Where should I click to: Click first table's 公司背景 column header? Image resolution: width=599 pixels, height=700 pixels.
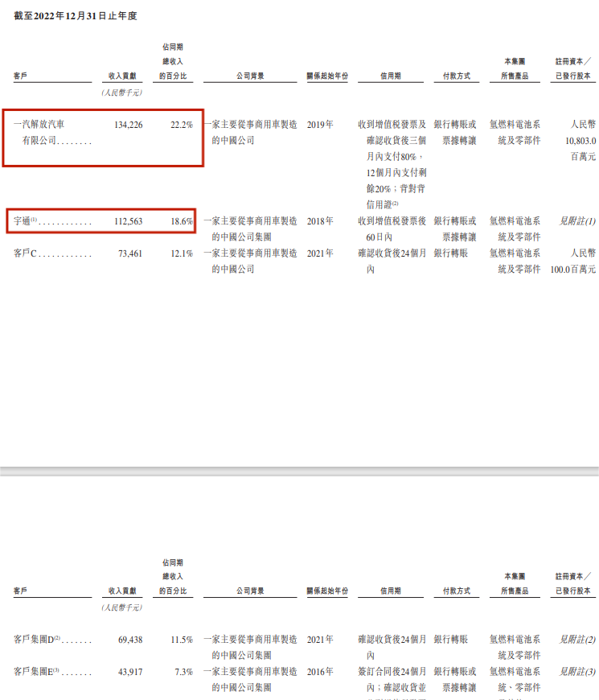pyautogui.click(x=250, y=76)
